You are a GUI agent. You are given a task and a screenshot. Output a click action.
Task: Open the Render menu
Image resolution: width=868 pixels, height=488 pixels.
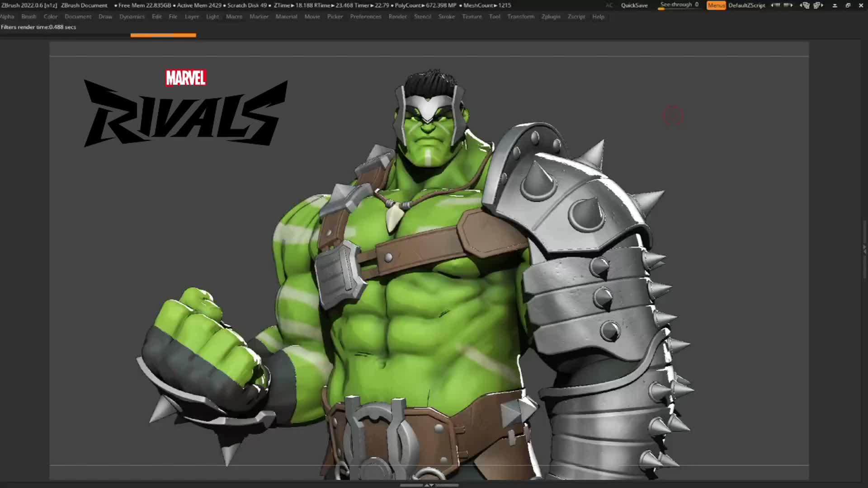397,17
